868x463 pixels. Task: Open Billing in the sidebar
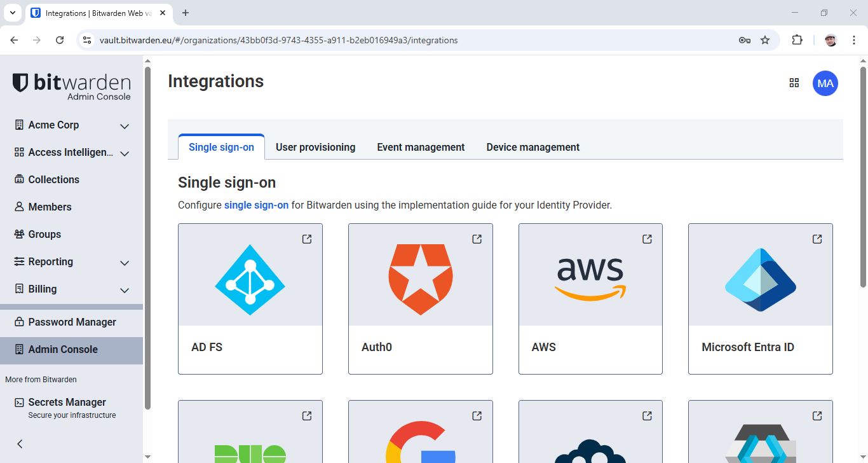[43, 289]
